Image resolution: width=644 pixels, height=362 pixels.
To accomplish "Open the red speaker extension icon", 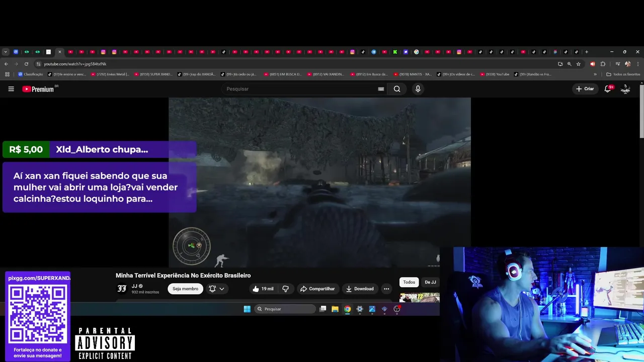I will 593,64.
